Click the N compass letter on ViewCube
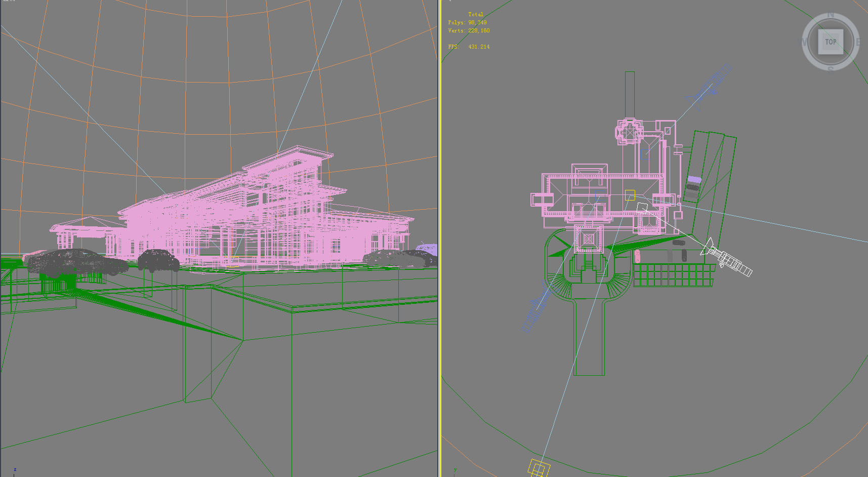The height and width of the screenshot is (477, 868). 831,15
